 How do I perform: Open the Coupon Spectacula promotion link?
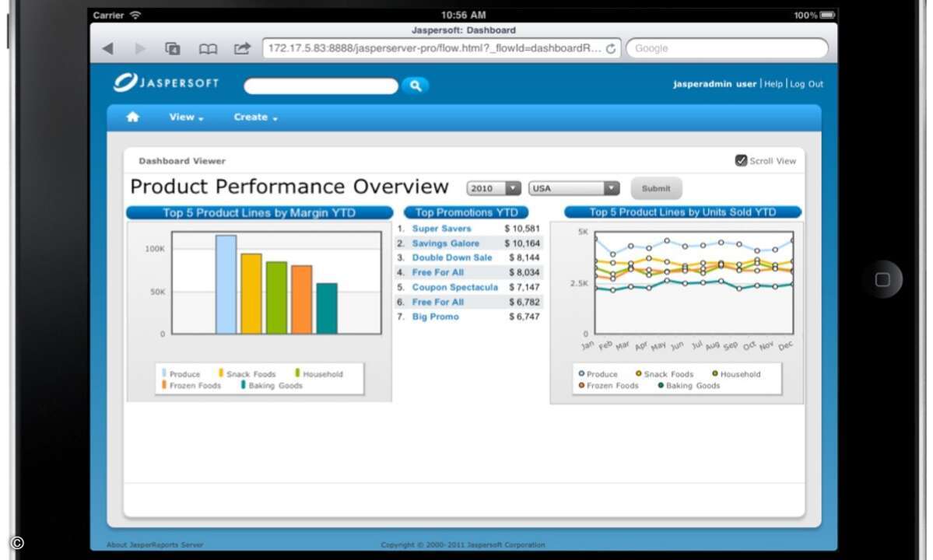pyautogui.click(x=455, y=287)
